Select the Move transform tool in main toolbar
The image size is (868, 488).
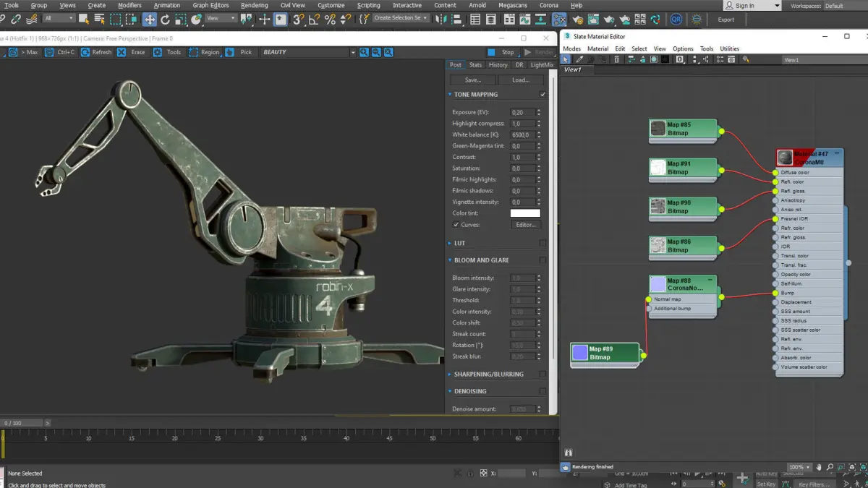tap(150, 20)
